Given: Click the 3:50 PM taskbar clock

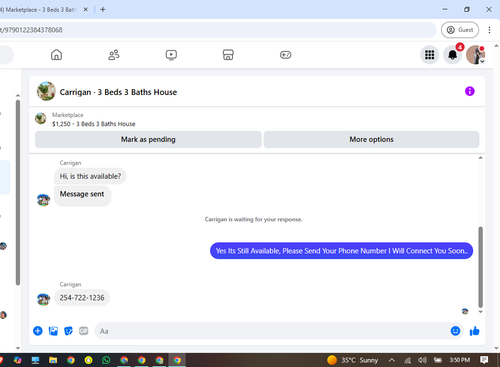Looking at the screenshot, I should pyautogui.click(x=460, y=360).
